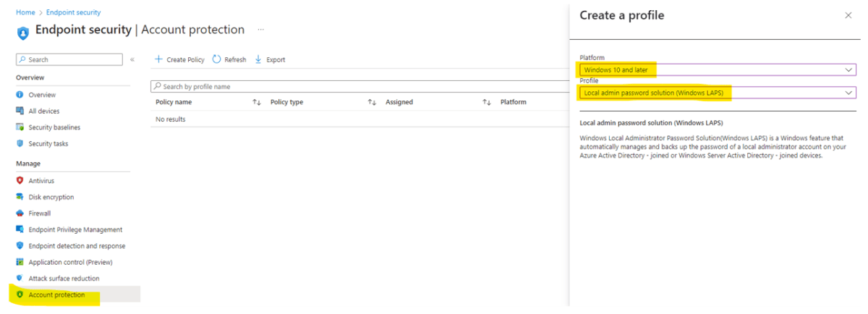Click Create Policy button
This screenshot has width=868, height=314.
click(179, 59)
